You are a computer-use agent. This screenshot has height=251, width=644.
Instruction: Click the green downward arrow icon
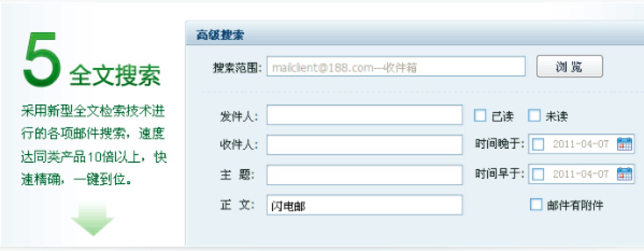[92, 219]
